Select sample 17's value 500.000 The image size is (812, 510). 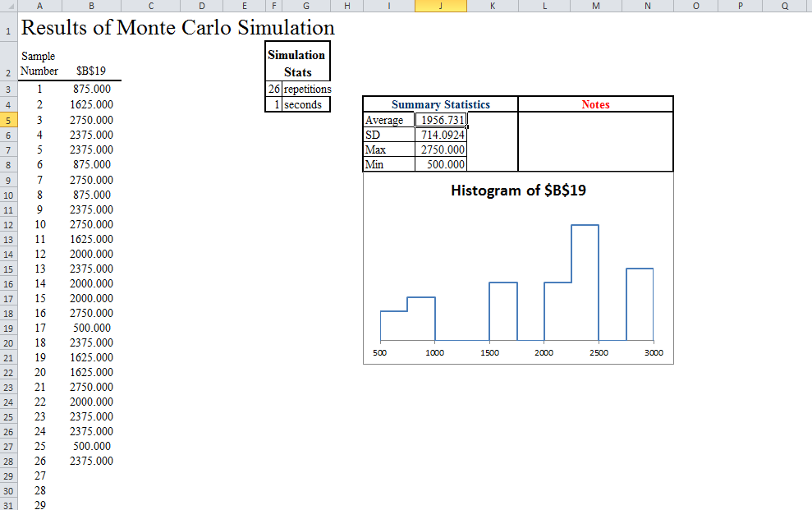92,329
